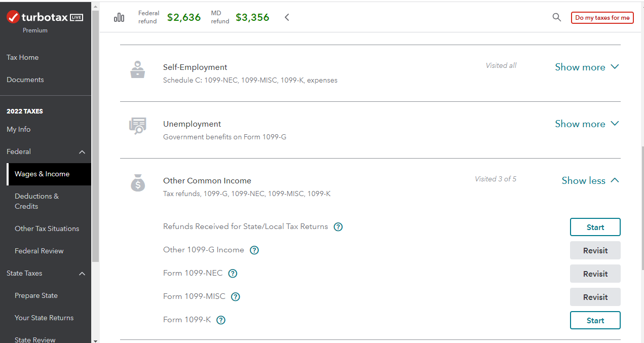644x343 pixels.
Task: Collapse the Federal sidebar section chevron
Action: pyautogui.click(x=82, y=152)
